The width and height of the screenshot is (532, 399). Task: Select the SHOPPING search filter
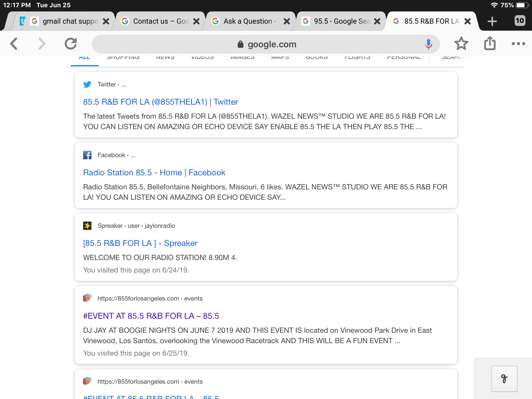123,58
